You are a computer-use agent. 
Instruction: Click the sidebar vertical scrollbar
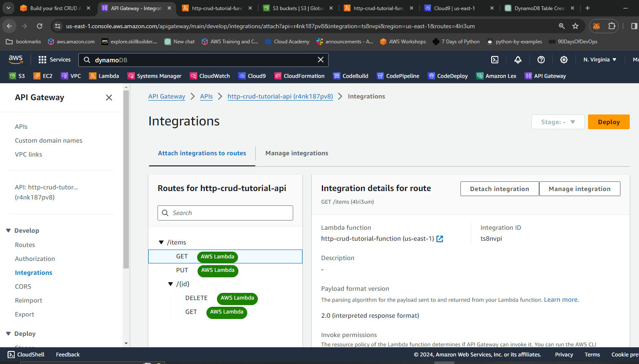point(126,179)
